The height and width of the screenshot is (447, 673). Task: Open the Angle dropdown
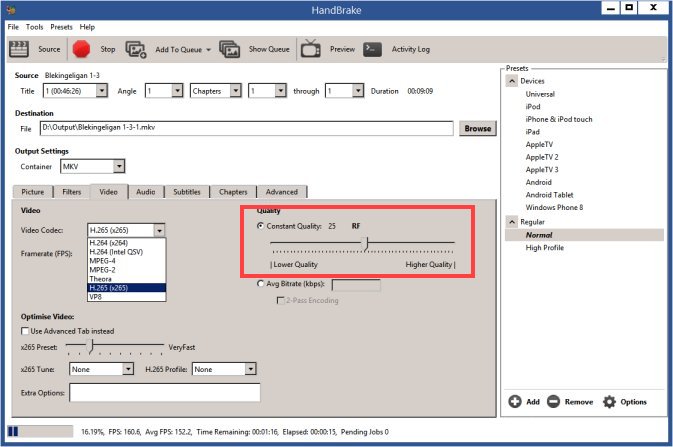pos(177,91)
